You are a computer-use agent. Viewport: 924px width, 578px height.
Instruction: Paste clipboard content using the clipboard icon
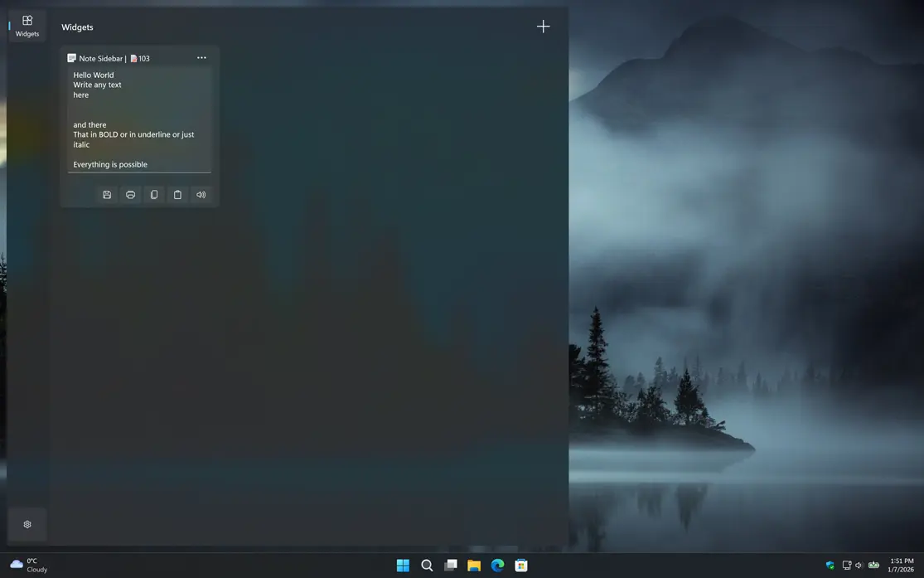177,194
